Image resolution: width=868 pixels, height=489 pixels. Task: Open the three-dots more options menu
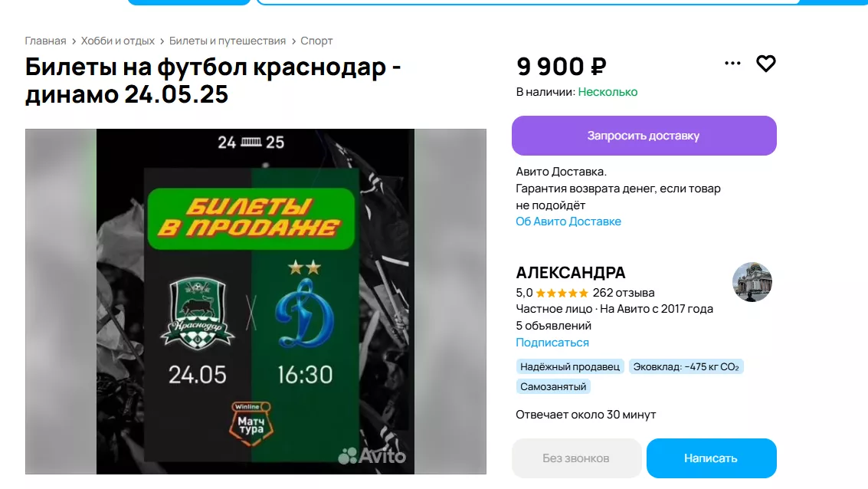[x=732, y=63]
